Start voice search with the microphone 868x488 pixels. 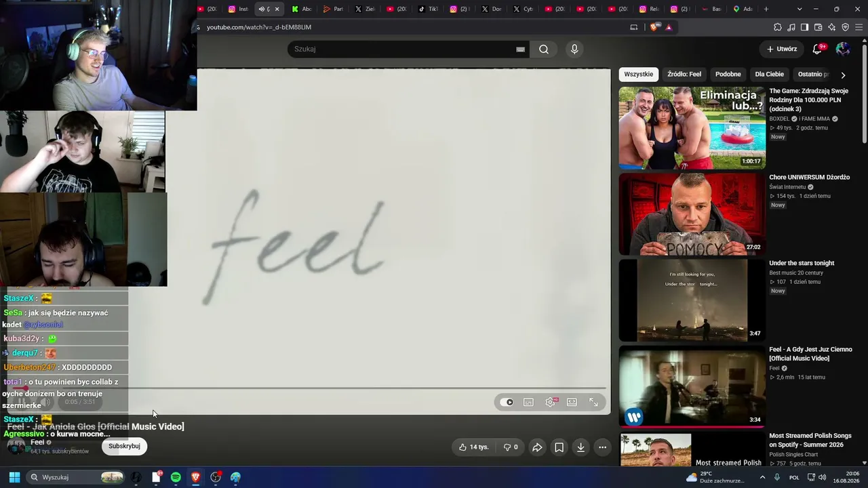[574, 49]
